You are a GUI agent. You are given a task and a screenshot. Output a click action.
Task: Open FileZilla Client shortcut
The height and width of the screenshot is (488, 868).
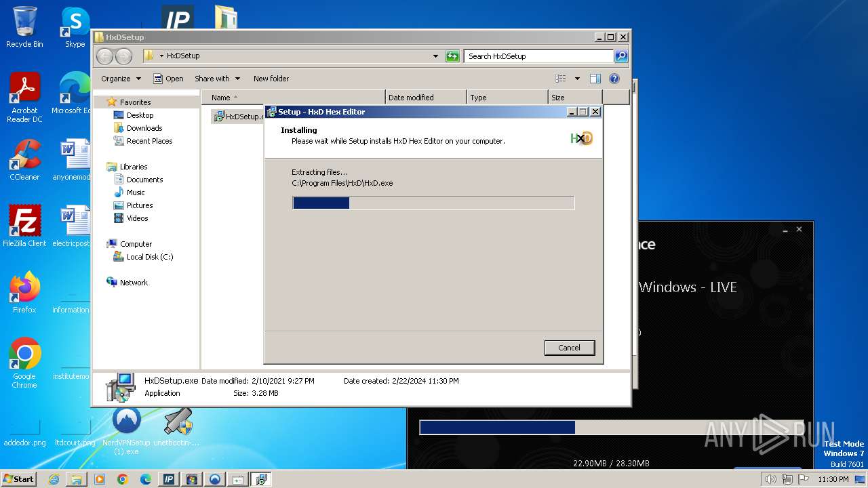[x=24, y=226]
